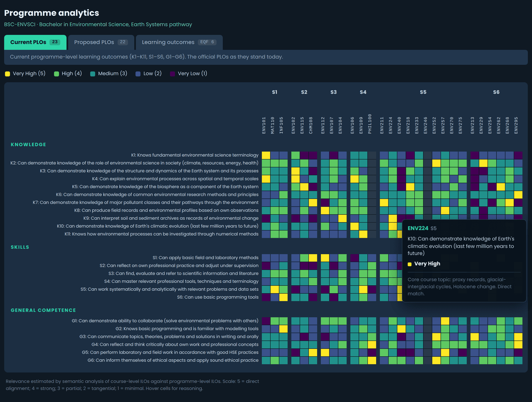Click row label S6: Can use basic programming tools

click(x=218, y=297)
